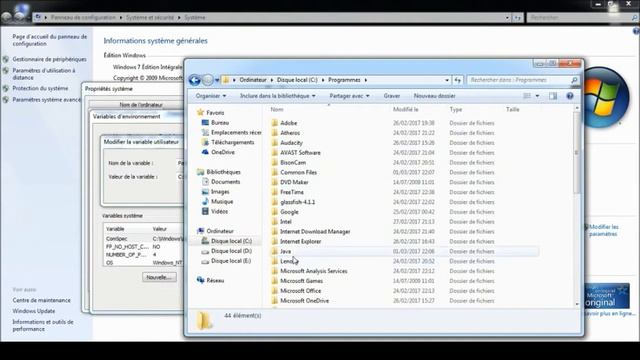Select the Google folder icon
This screenshot has width=640, height=360.
coord(275,211)
